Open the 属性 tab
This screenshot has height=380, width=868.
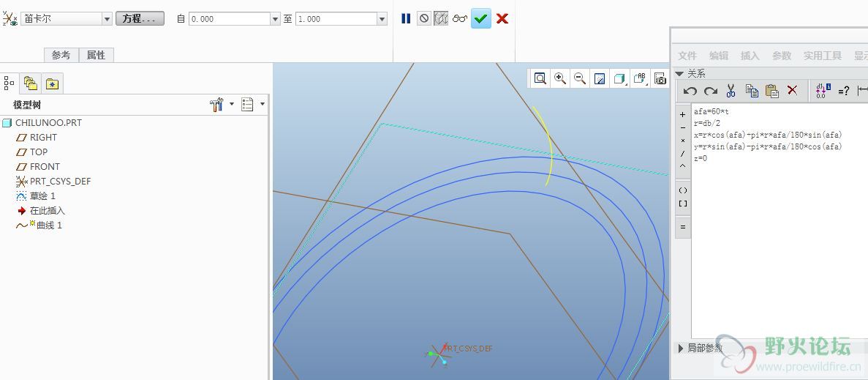tap(97, 55)
